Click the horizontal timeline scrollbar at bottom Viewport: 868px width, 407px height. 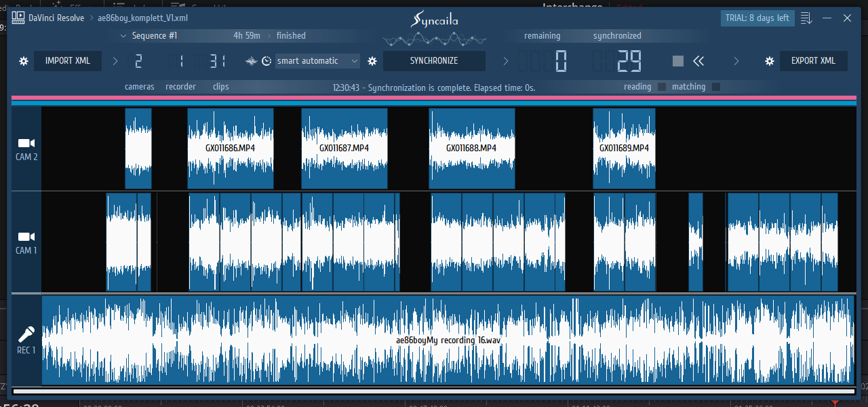[434, 391]
